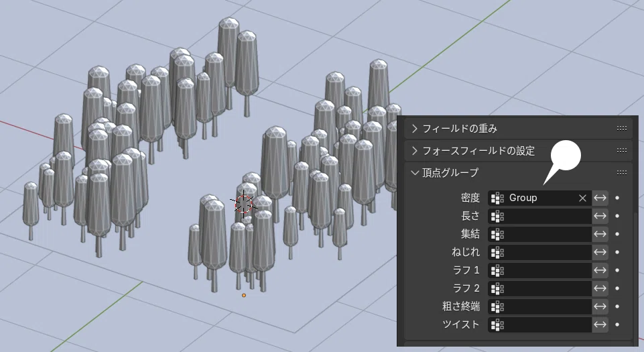Open the 密度 vertex group field showing Group
This screenshot has height=352, width=644.
point(539,198)
